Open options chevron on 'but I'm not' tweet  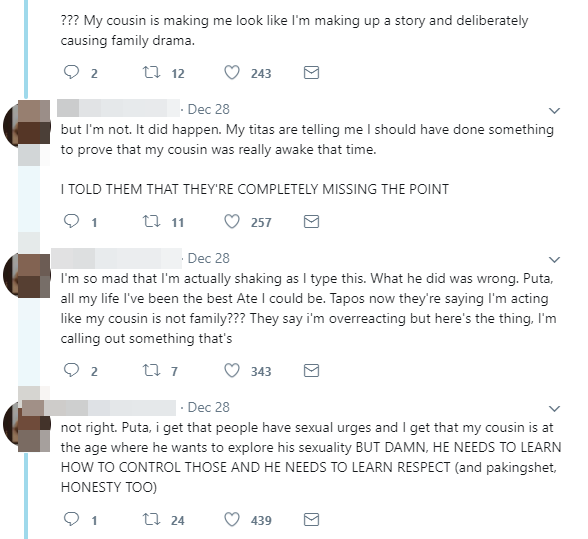[554, 110]
